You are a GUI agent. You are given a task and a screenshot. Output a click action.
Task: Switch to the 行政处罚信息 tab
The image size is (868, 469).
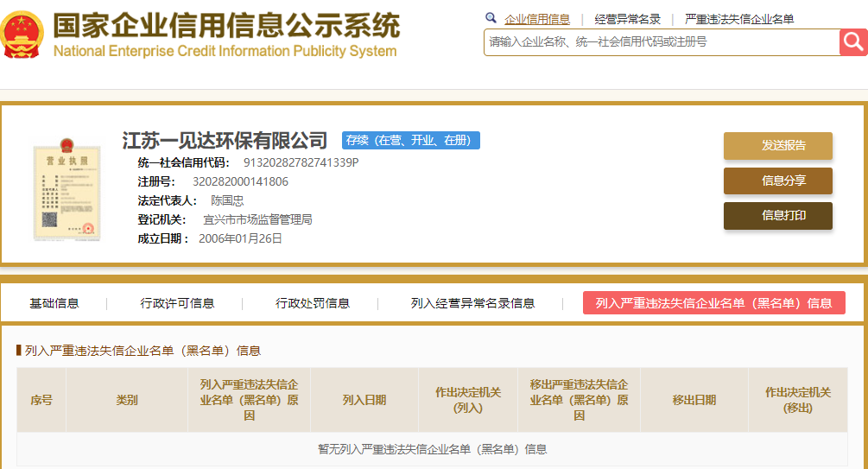point(313,303)
